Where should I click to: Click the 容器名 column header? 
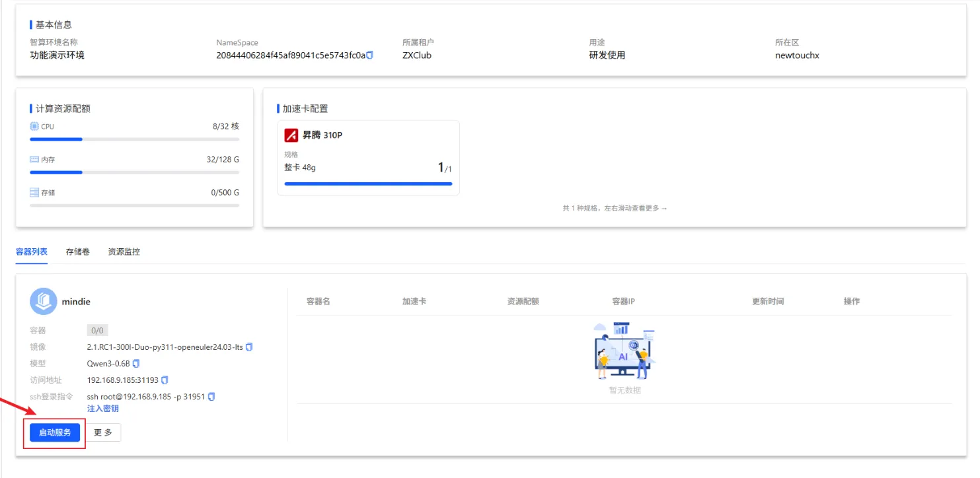[319, 301]
